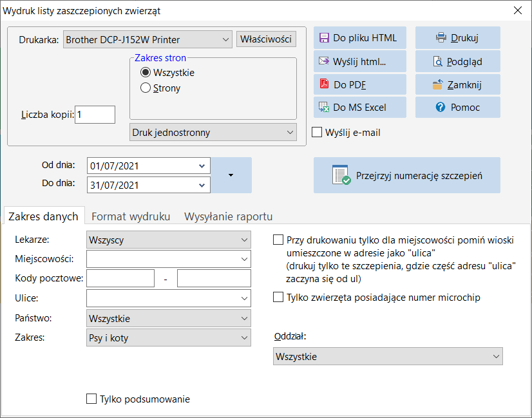Viewport: 532px width, 418px height.
Task: Click the envelope icon on Wyślij html
Action: click(x=324, y=61)
